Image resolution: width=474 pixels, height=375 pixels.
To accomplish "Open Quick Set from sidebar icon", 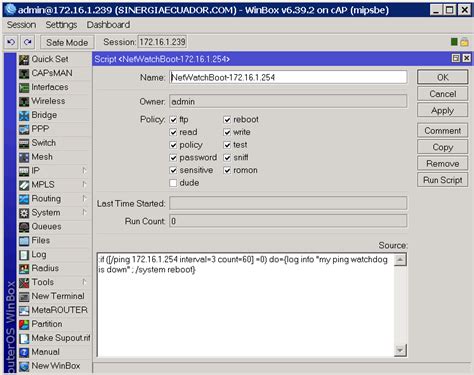I will click(24, 59).
